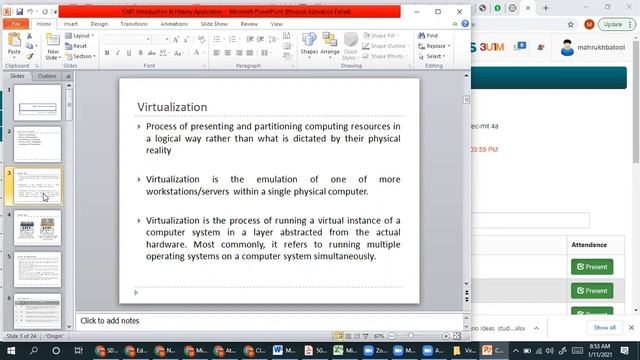Open Action Center notification icon
Viewport: 640px width, 360px height.
(x=624, y=351)
